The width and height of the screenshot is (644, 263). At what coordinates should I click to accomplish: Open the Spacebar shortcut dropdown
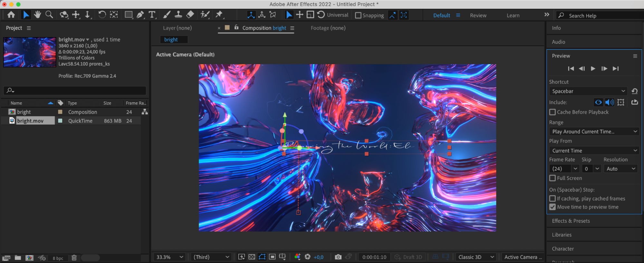tap(588, 91)
